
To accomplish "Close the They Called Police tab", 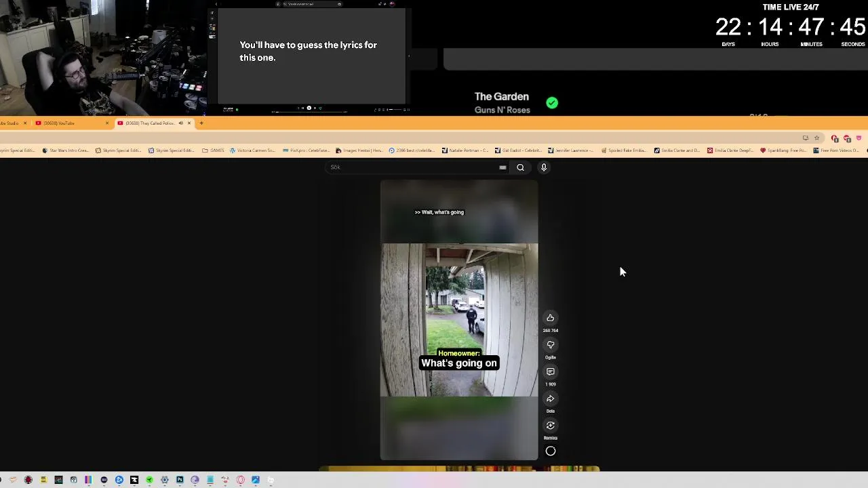I will (189, 123).
